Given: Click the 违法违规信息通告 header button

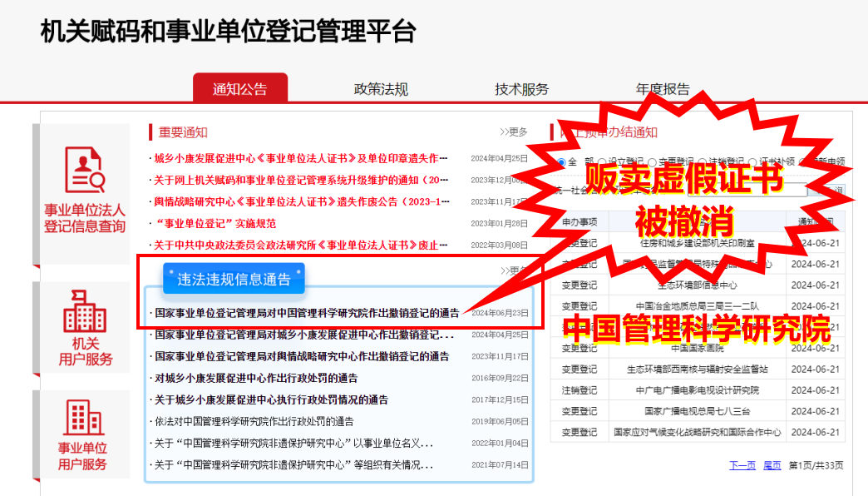Looking at the screenshot, I should [234, 279].
